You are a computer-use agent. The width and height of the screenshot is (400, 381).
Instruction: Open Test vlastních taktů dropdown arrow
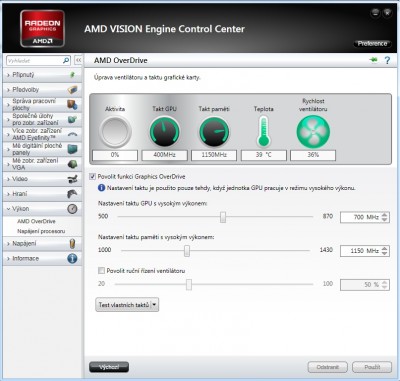click(154, 305)
